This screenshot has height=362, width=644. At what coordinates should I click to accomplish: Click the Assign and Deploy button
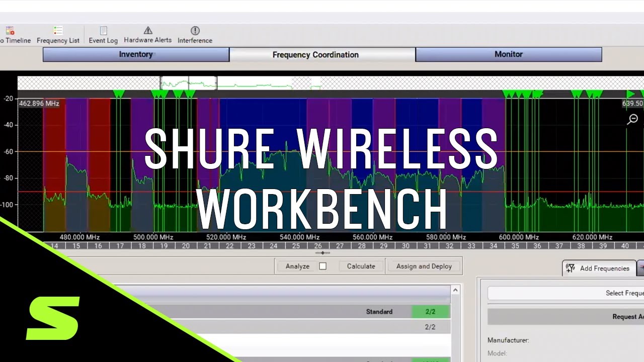tap(424, 266)
